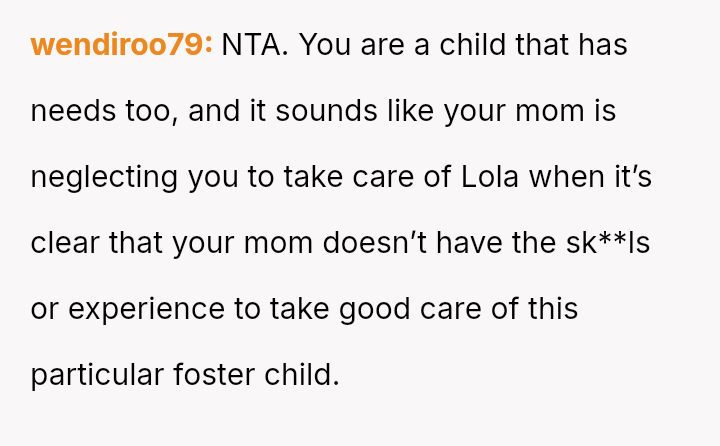Click the word is ending the second line
The height and width of the screenshot is (446, 720).
[606, 111]
